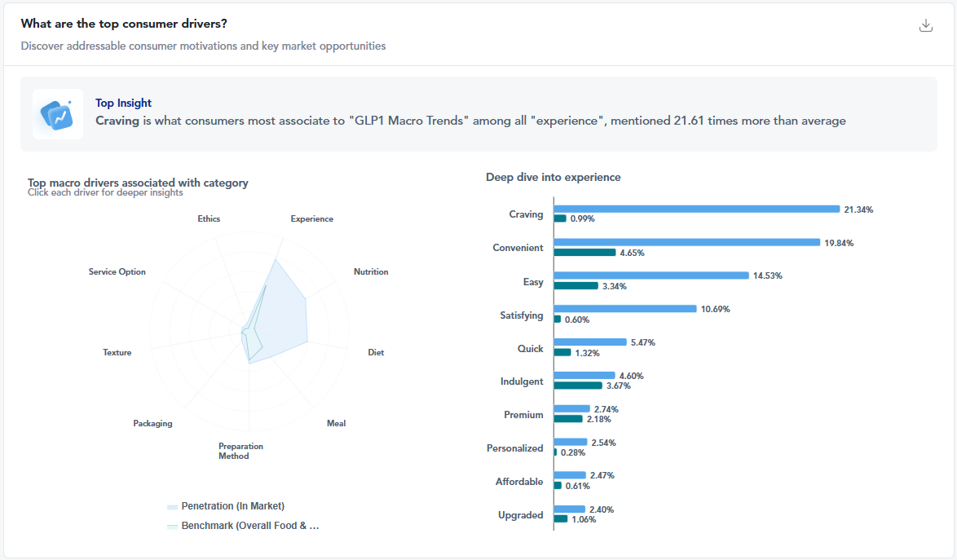Viewport: 957px width, 560px height.
Task: Choose the Meal driver label
Action: coord(336,424)
